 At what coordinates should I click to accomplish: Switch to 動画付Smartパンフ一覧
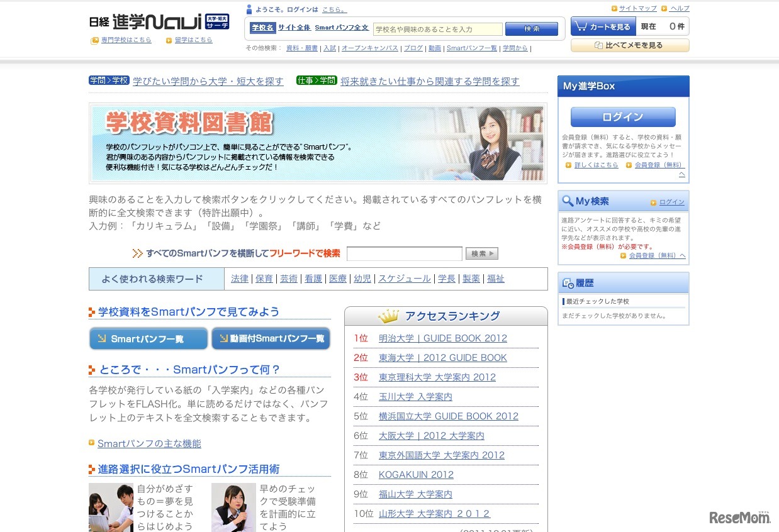pos(271,338)
